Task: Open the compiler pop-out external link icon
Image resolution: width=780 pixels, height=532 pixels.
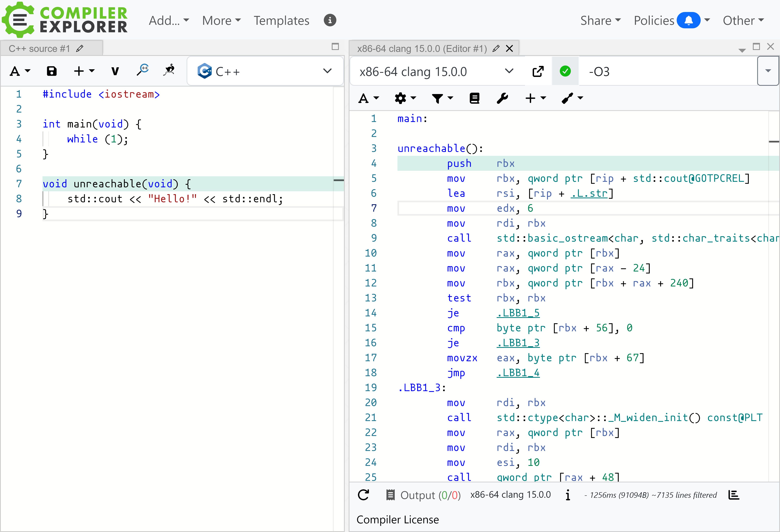Action: (x=538, y=71)
